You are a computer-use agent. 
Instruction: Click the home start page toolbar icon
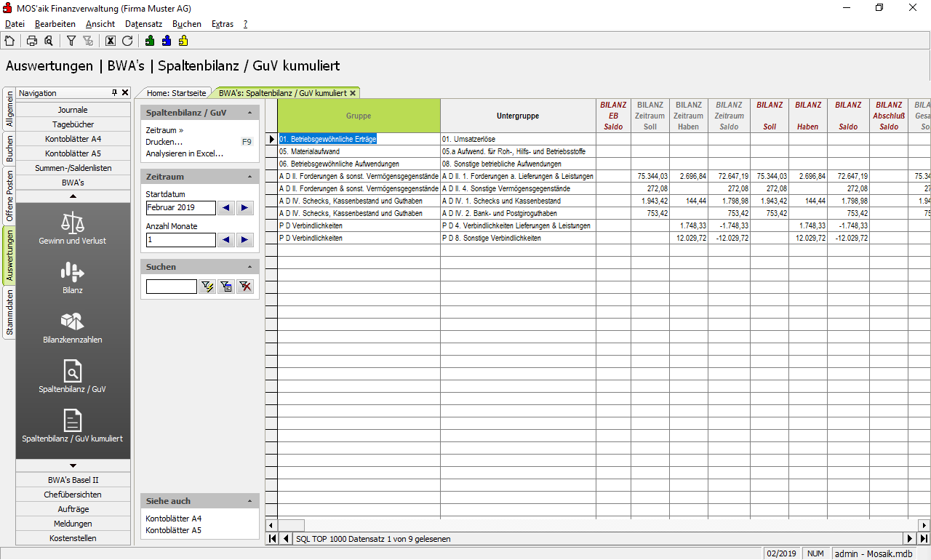point(9,41)
